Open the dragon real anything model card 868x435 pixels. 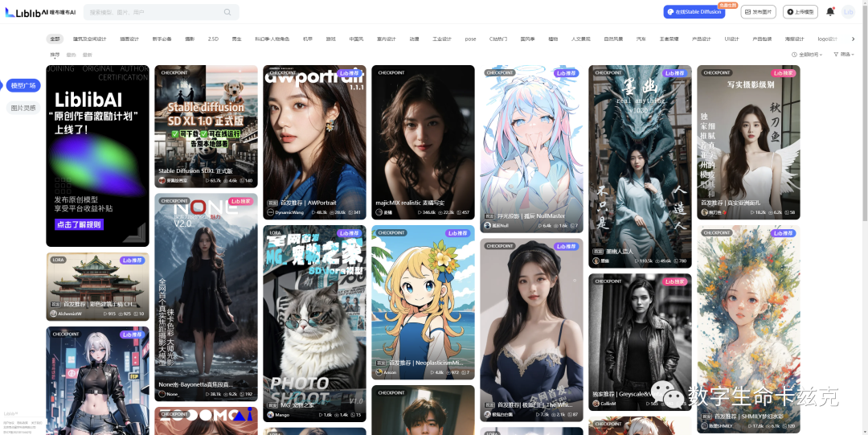(x=640, y=166)
